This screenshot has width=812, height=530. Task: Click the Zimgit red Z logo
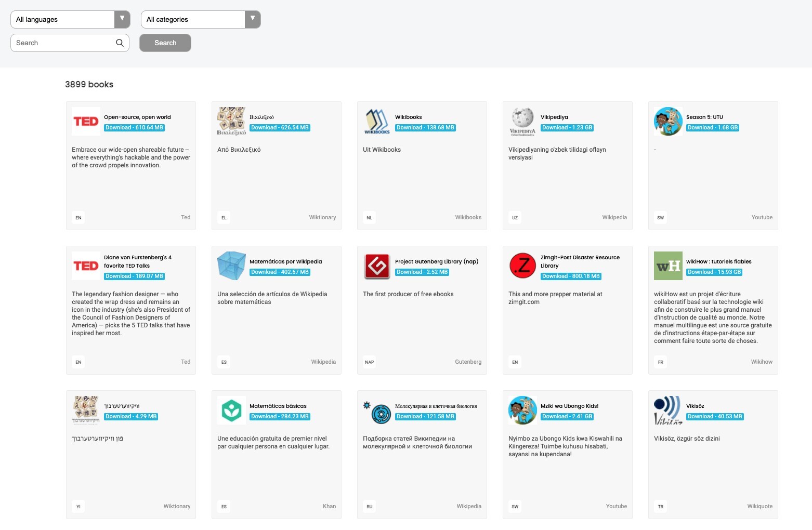(x=522, y=266)
